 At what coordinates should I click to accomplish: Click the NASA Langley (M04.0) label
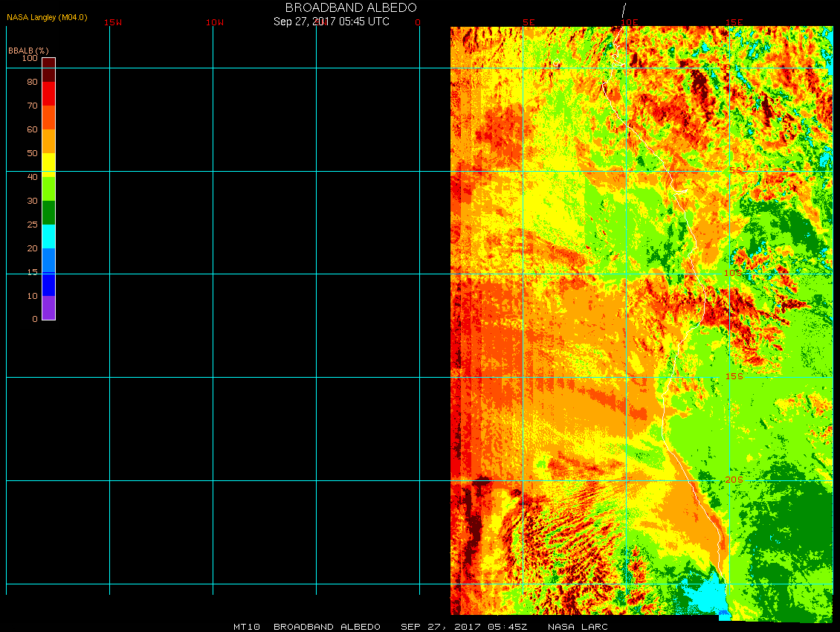pos(47,17)
